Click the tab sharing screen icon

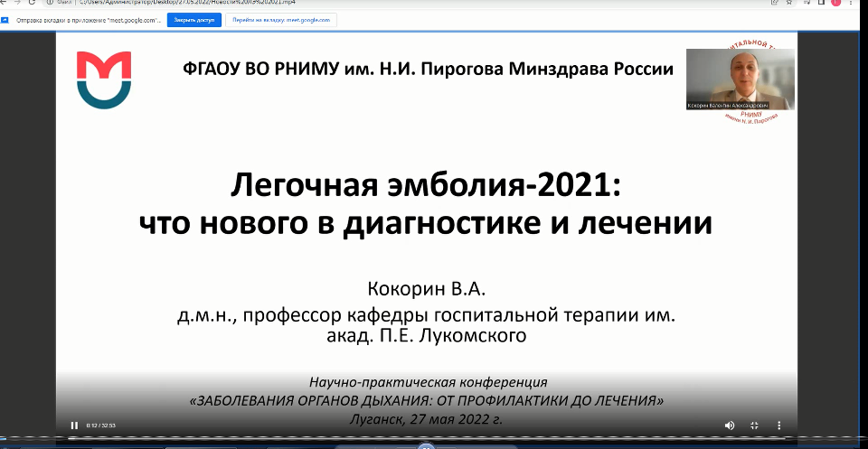pos(5,20)
